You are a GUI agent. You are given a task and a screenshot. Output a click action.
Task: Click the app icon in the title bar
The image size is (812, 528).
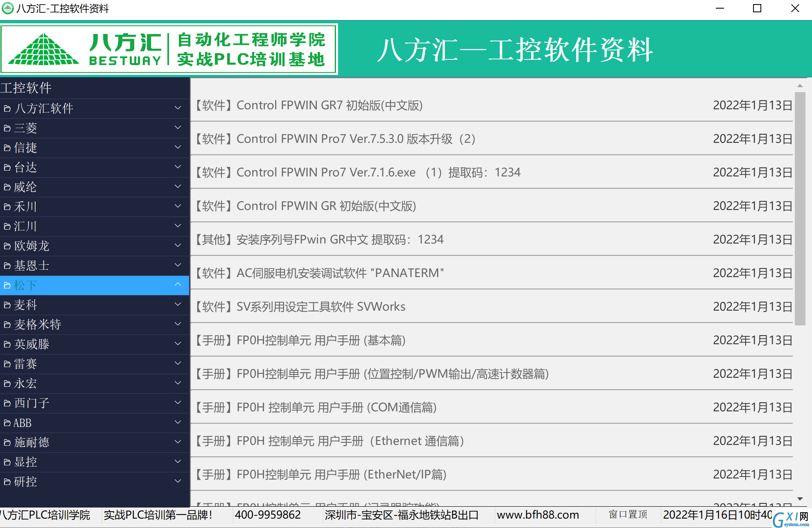click(x=7, y=8)
